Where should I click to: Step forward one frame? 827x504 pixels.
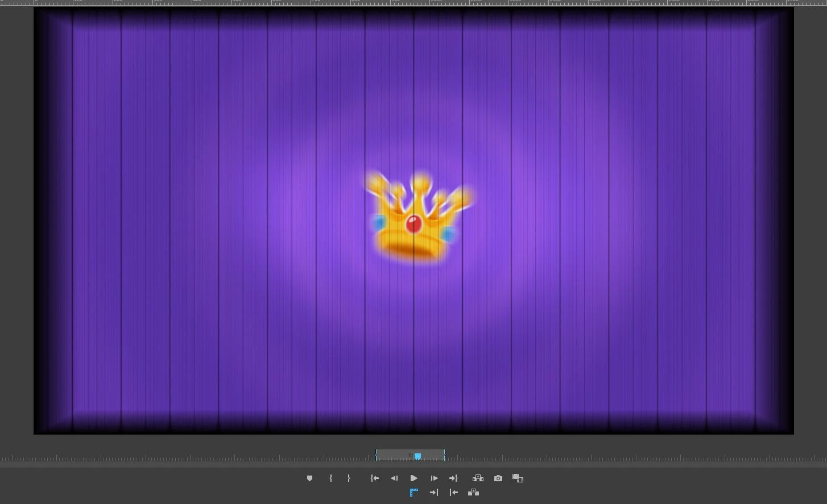pyautogui.click(x=434, y=478)
